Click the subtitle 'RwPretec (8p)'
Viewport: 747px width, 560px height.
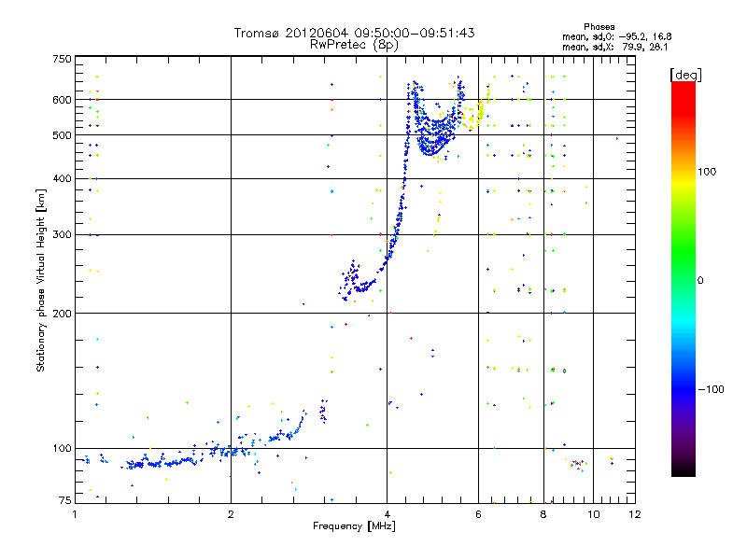coord(354,45)
